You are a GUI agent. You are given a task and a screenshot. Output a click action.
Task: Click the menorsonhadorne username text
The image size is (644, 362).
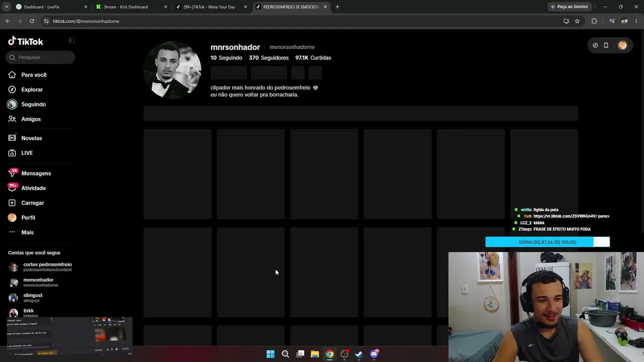tap(292, 47)
